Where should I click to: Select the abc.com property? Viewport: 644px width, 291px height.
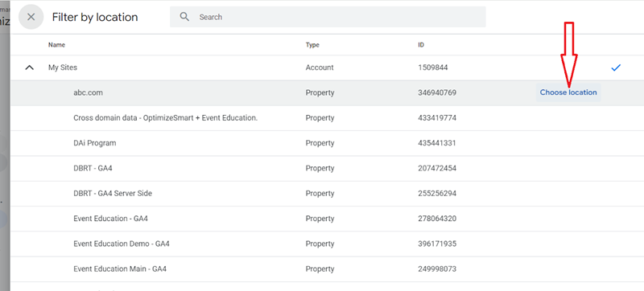pos(89,92)
